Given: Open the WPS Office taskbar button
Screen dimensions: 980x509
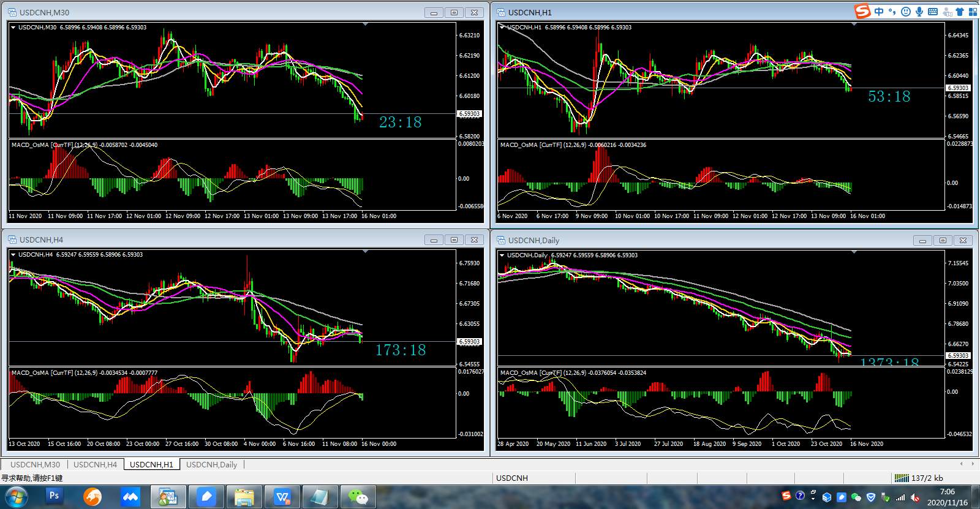Looking at the screenshot, I should [x=282, y=497].
